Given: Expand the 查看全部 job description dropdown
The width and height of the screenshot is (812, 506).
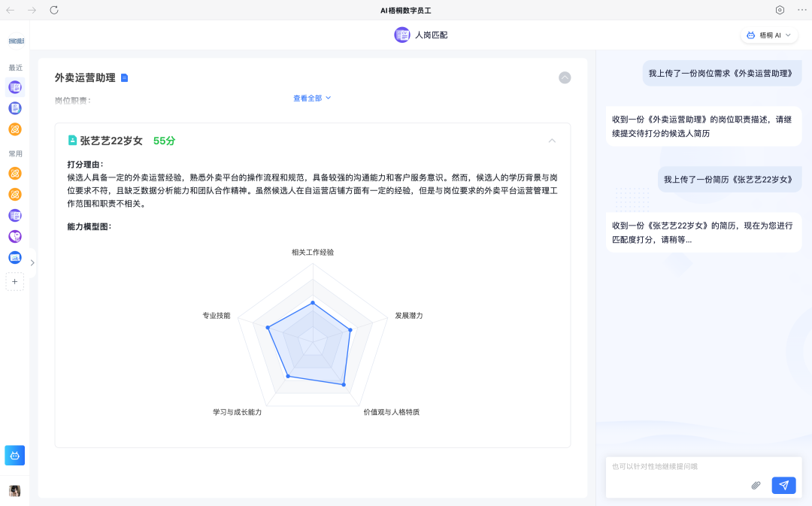Looking at the screenshot, I should (x=312, y=98).
